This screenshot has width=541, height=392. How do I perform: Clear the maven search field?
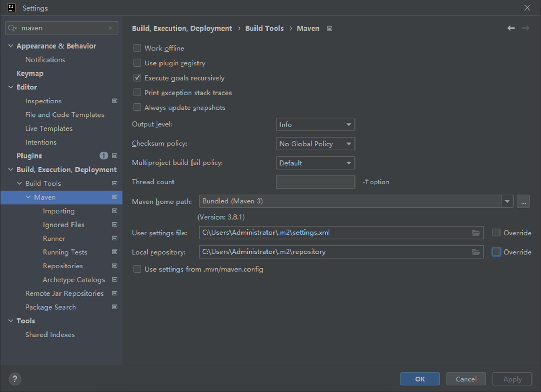click(x=111, y=28)
